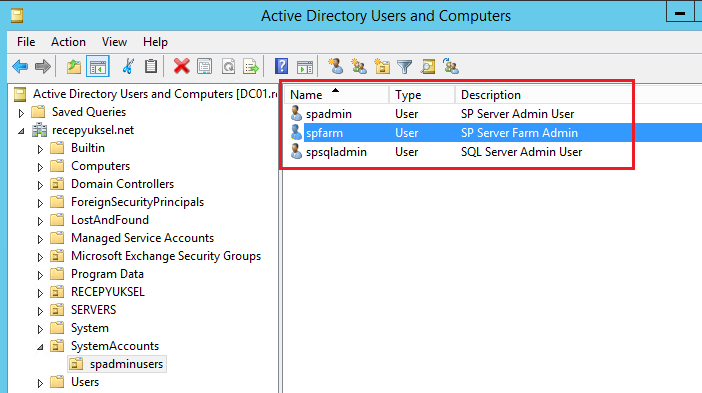Open the Action menu

(68, 42)
